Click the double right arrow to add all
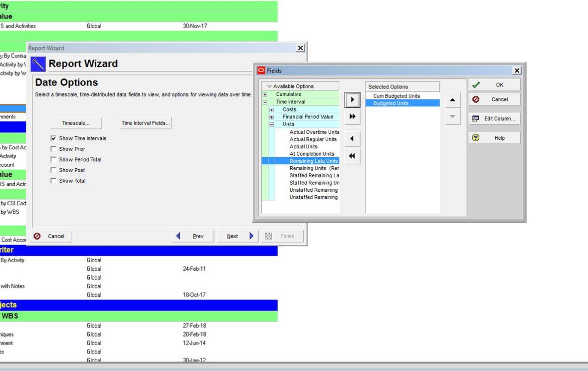This screenshot has width=588, height=371. click(352, 117)
